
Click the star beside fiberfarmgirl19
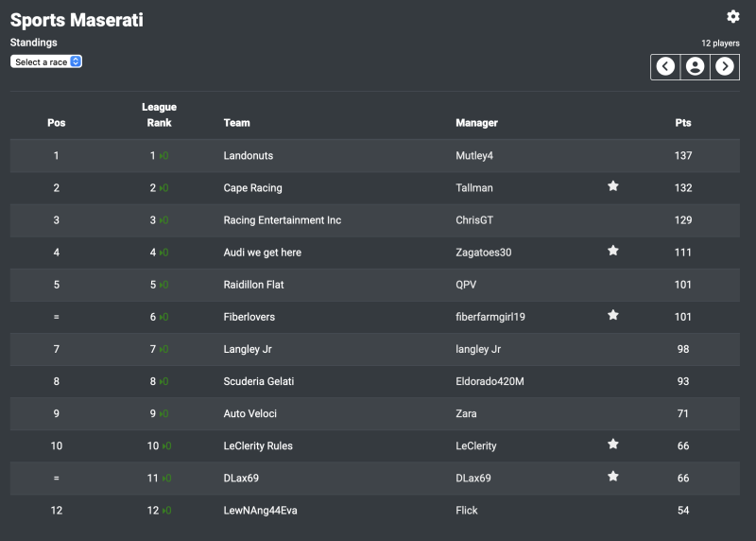(612, 315)
